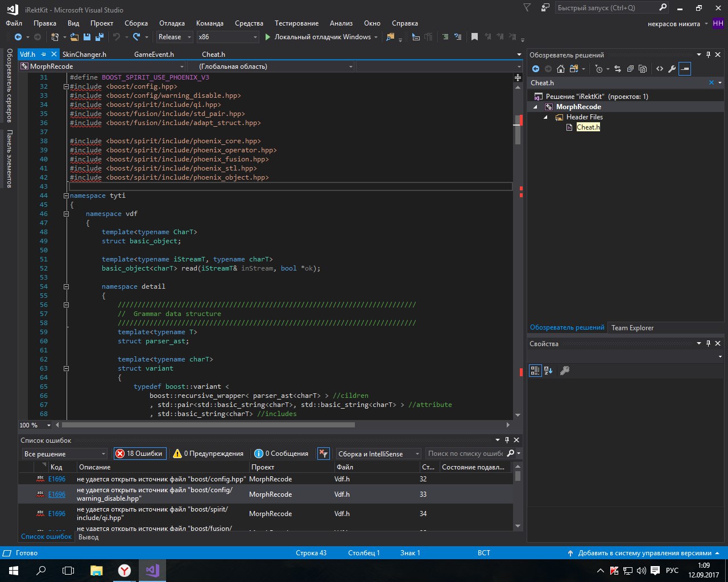Click the Home icon in Solution Explorer
This screenshot has width=728, height=582.
pos(560,69)
